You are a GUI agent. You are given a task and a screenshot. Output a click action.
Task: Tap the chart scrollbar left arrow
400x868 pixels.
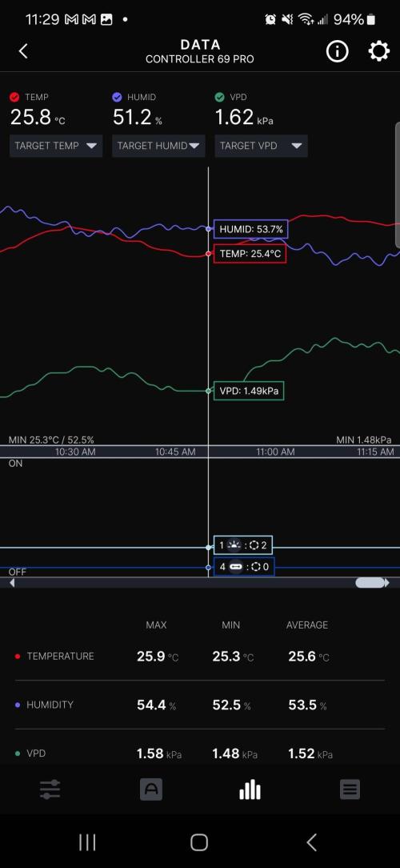(12, 583)
